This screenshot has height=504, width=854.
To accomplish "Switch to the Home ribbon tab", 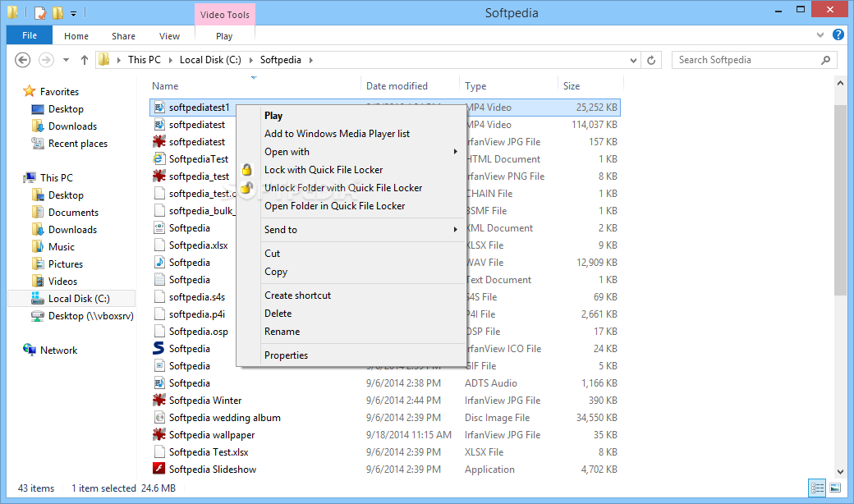I will click(x=76, y=36).
